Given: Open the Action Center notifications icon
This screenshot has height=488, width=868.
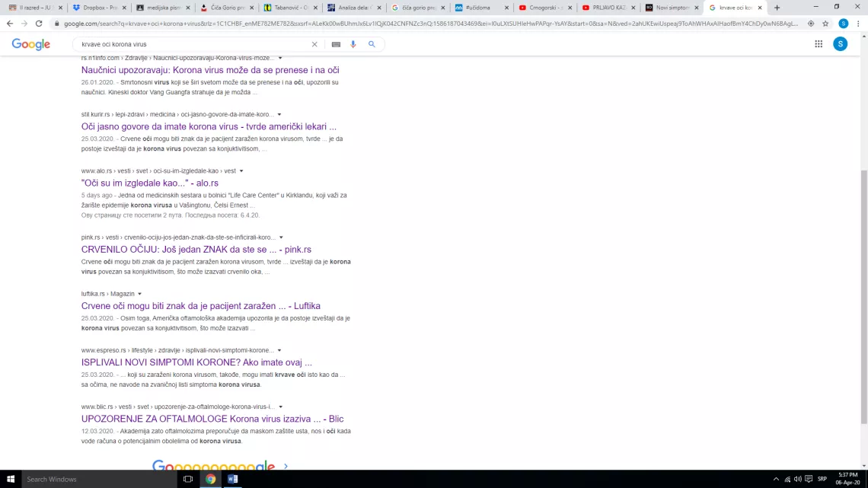Looking at the screenshot, I should [809, 479].
